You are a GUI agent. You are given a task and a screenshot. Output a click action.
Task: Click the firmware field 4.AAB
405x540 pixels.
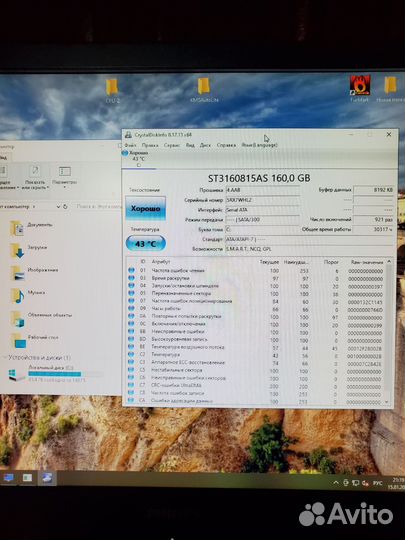pyautogui.click(x=262, y=190)
